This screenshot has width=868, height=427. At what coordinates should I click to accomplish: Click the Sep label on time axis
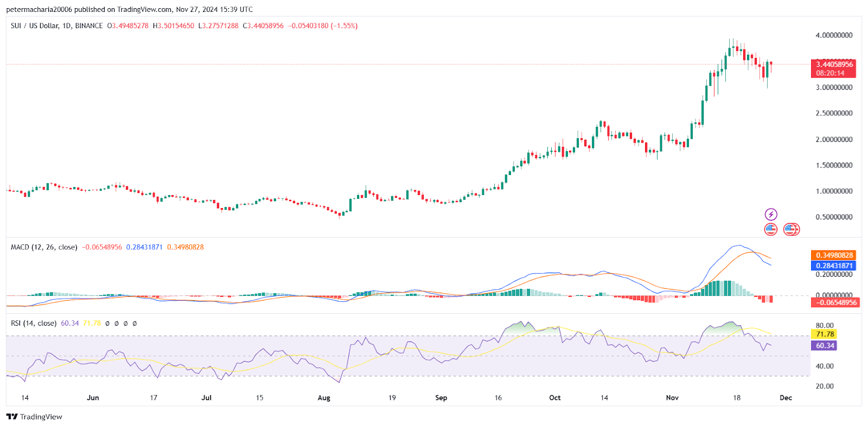point(441,398)
